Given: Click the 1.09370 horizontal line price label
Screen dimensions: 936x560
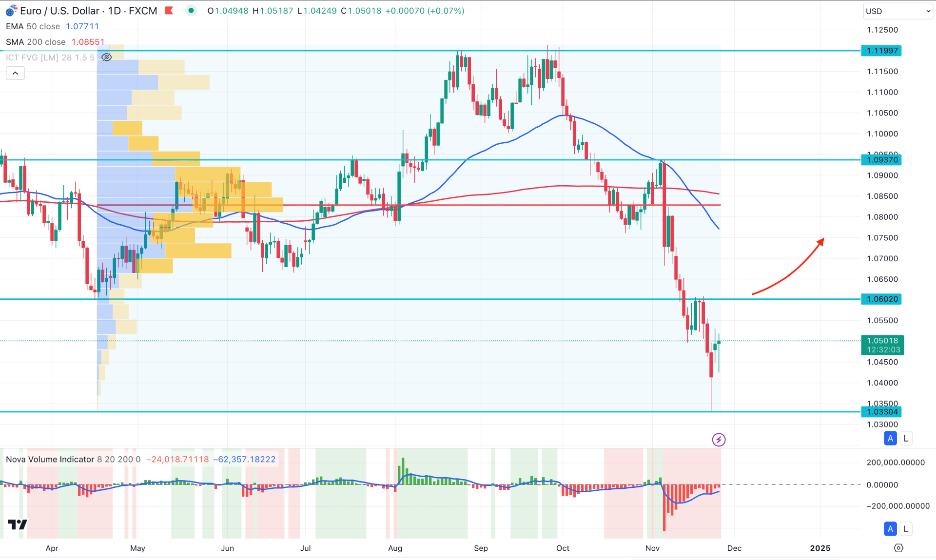Looking at the screenshot, I should tap(881, 160).
